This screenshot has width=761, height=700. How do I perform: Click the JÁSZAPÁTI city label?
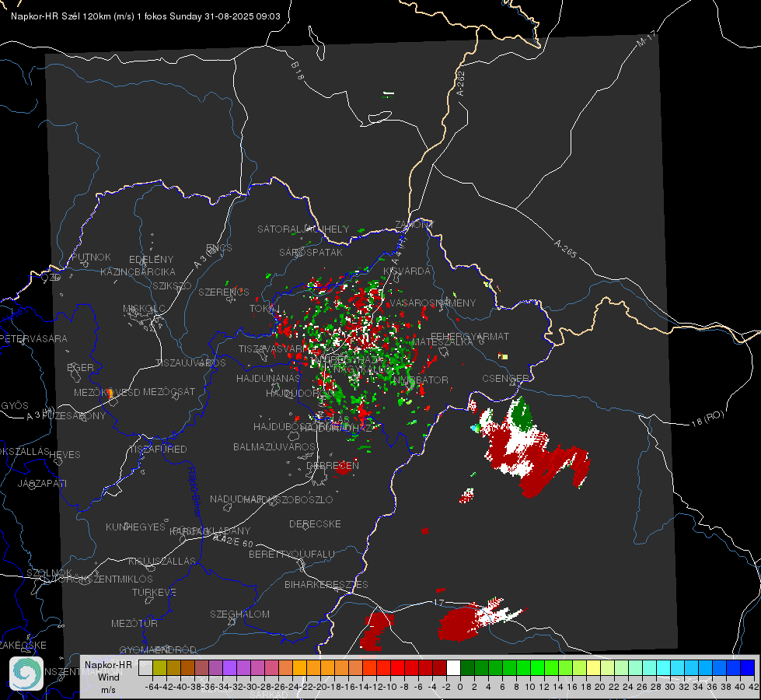[x=42, y=484]
